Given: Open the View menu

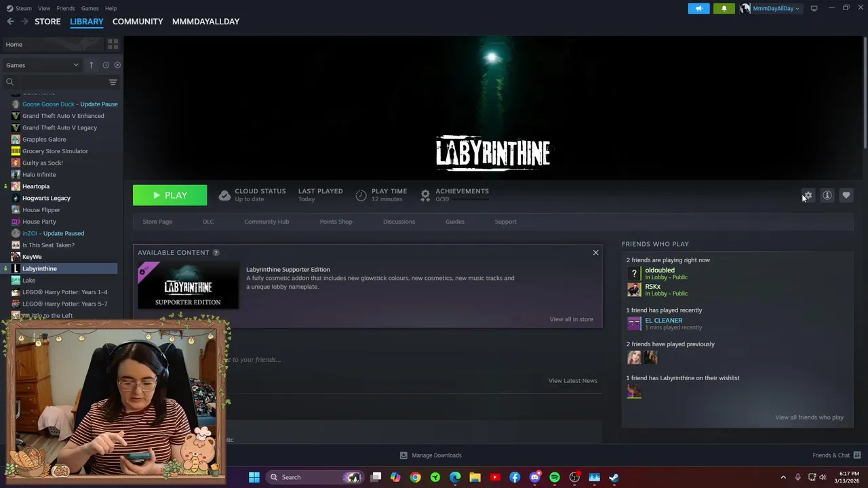Looking at the screenshot, I should pos(44,8).
